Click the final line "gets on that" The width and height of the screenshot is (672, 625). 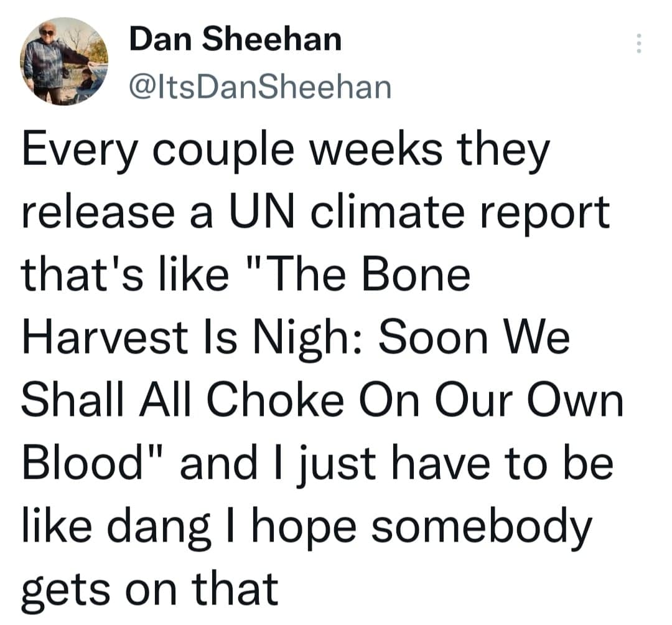[x=149, y=588]
